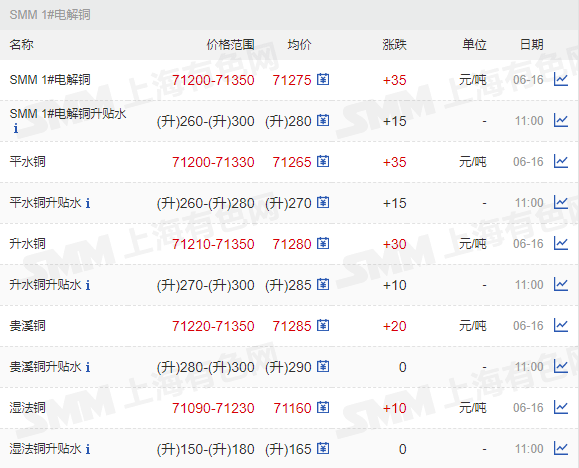Show trend chart for 升水铜升贴水
Image resolution: width=579 pixels, height=468 pixels.
pos(561,284)
